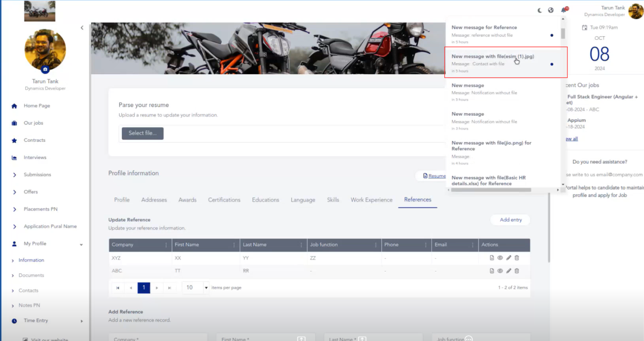The height and width of the screenshot is (341, 644).
Task: View ABC reference via eye icon
Action: coord(500,271)
